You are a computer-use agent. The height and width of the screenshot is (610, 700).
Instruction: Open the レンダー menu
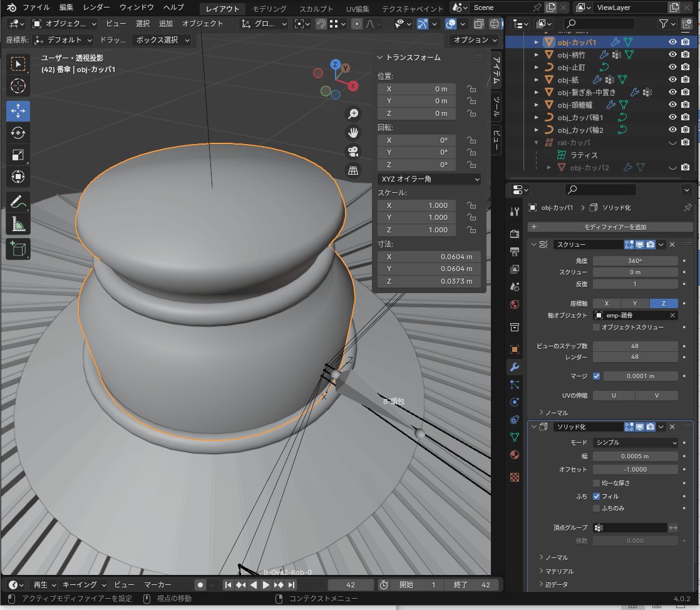click(96, 8)
